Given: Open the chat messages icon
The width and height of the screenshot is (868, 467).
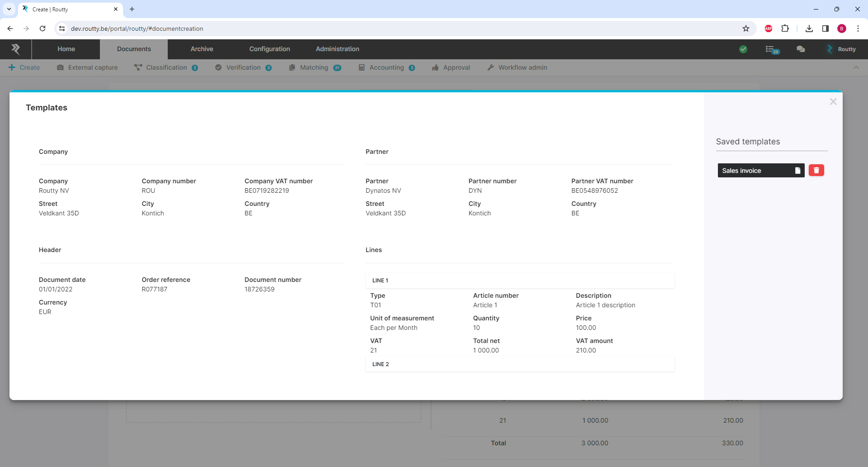Looking at the screenshot, I should pos(800,49).
